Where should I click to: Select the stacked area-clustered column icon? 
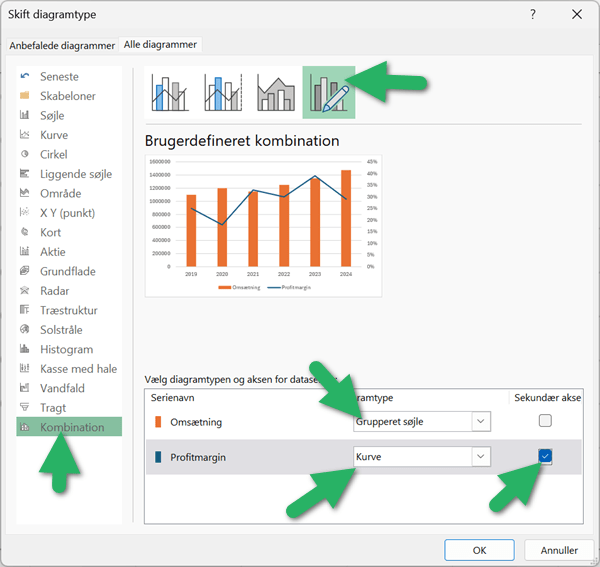(276, 93)
